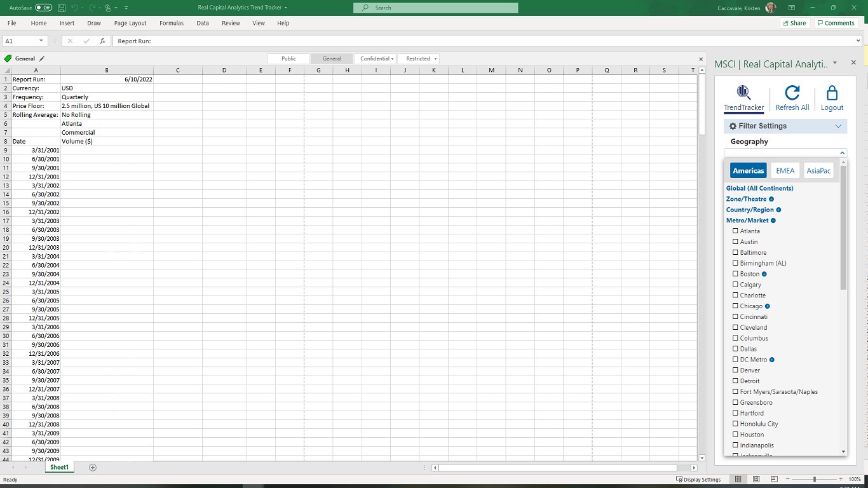This screenshot has width=868, height=488.
Task: Click the Insert Function fx icon
Action: pos(102,41)
